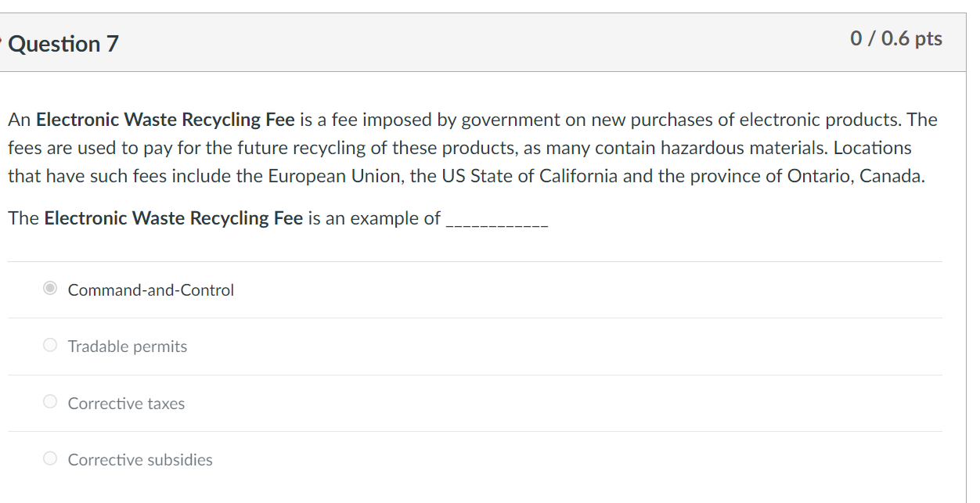Click the currently selected answer indicator

tap(49, 288)
